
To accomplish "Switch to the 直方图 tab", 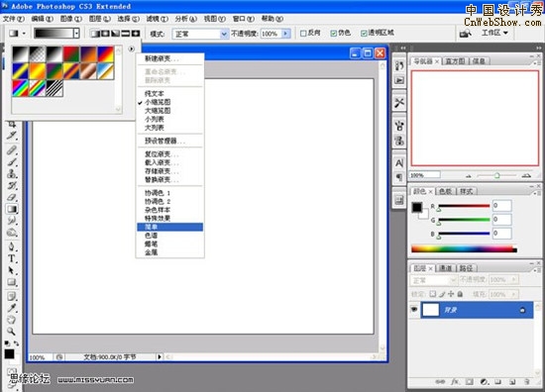I will (x=455, y=61).
